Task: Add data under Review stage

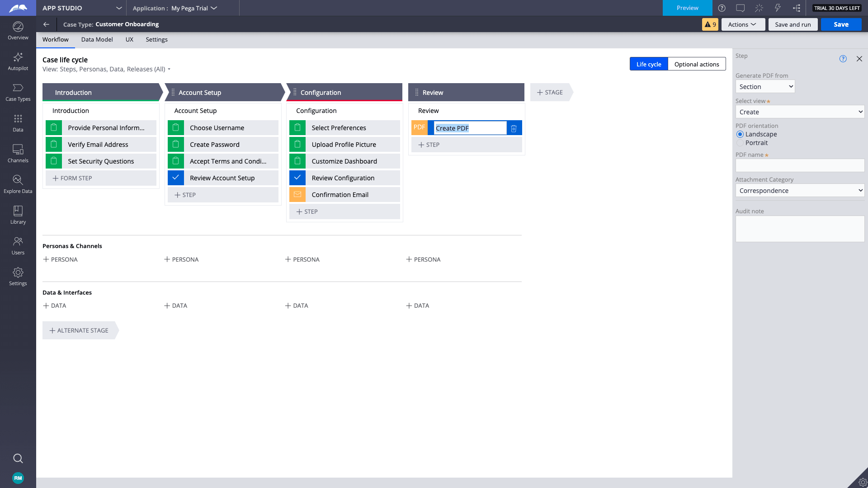Action: point(418,306)
